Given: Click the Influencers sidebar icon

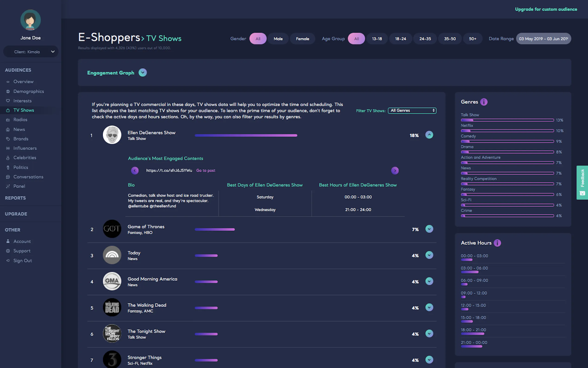Looking at the screenshot, I should (x=8, y=148).
